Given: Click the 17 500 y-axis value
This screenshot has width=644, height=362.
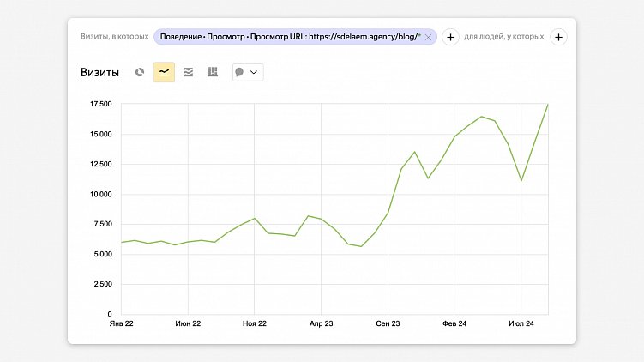Looking at the screenshot, I should point(100,104).
